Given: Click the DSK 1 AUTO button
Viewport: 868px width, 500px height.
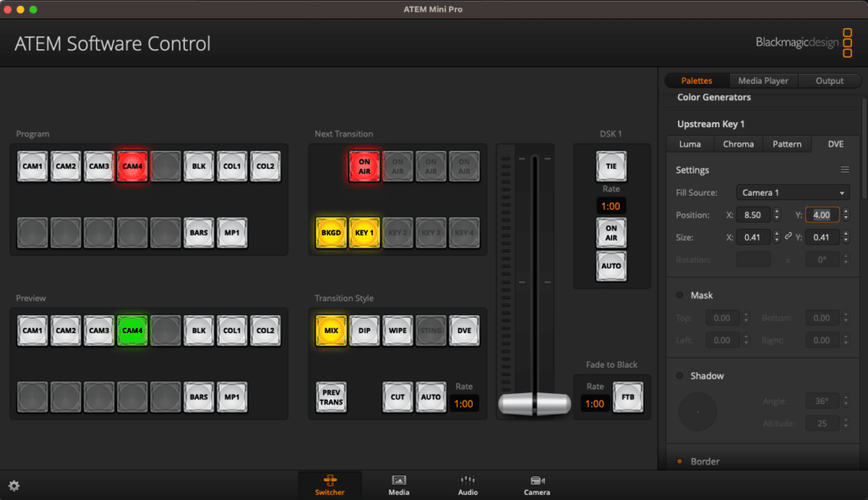Looking at the screenshot, I should pos(611,266).
